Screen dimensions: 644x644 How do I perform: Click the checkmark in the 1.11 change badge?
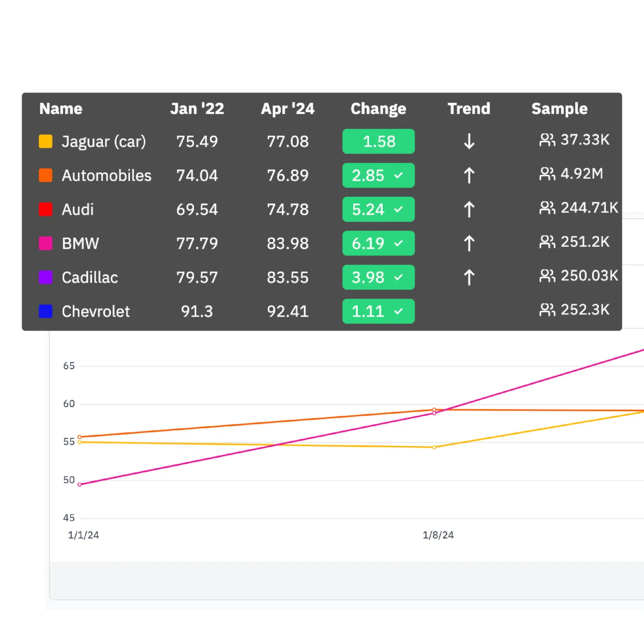point(398,311)
